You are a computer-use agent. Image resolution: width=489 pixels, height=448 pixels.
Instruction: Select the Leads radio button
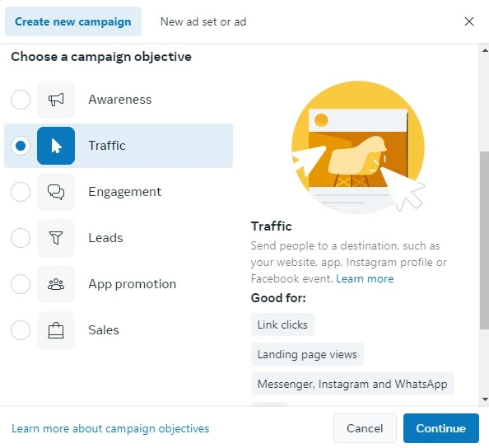click(21, 238)
